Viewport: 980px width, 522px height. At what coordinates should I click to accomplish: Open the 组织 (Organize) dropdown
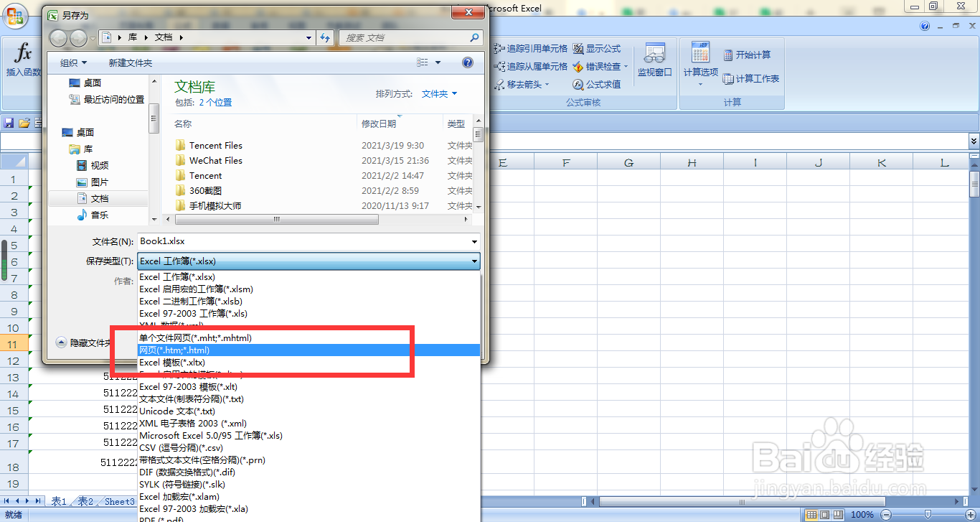(73, 63)
